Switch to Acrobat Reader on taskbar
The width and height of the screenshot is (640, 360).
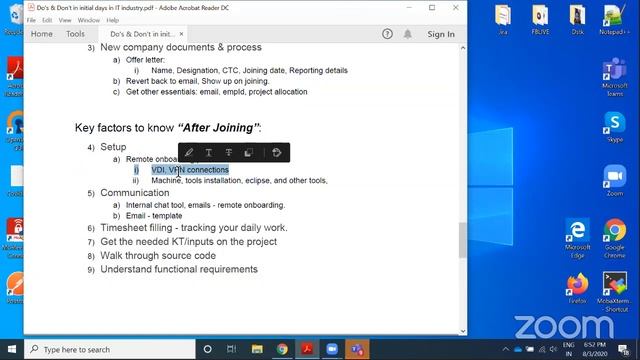(x=307, y=349)
